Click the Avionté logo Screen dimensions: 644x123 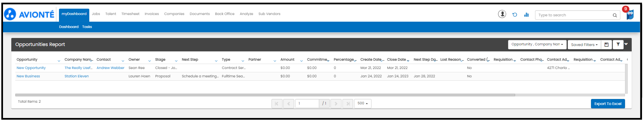tap(29, 14)
